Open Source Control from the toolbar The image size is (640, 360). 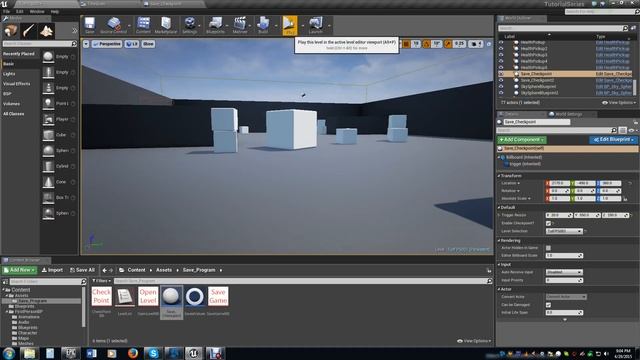click(113, 25)
